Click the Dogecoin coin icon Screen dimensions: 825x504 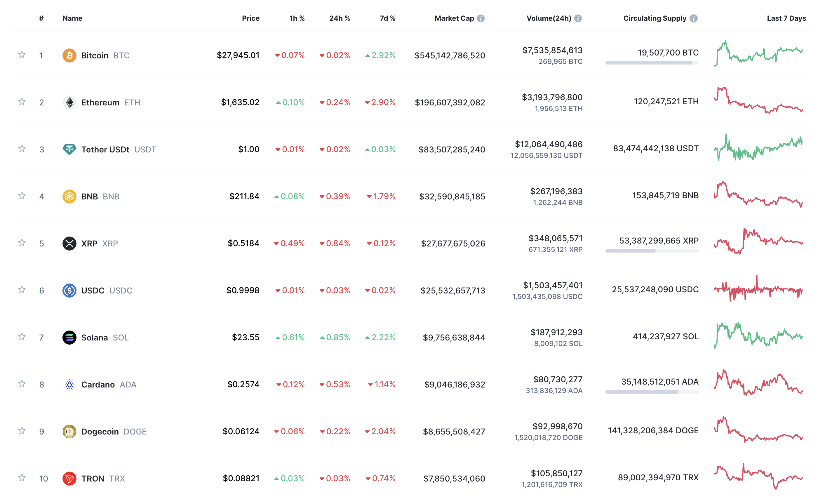point(69,431)
